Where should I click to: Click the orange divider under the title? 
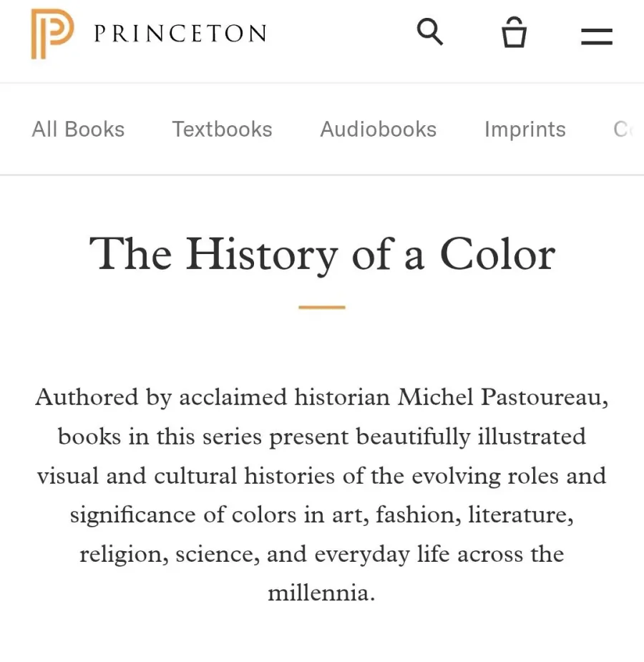[x=322, y=307]
